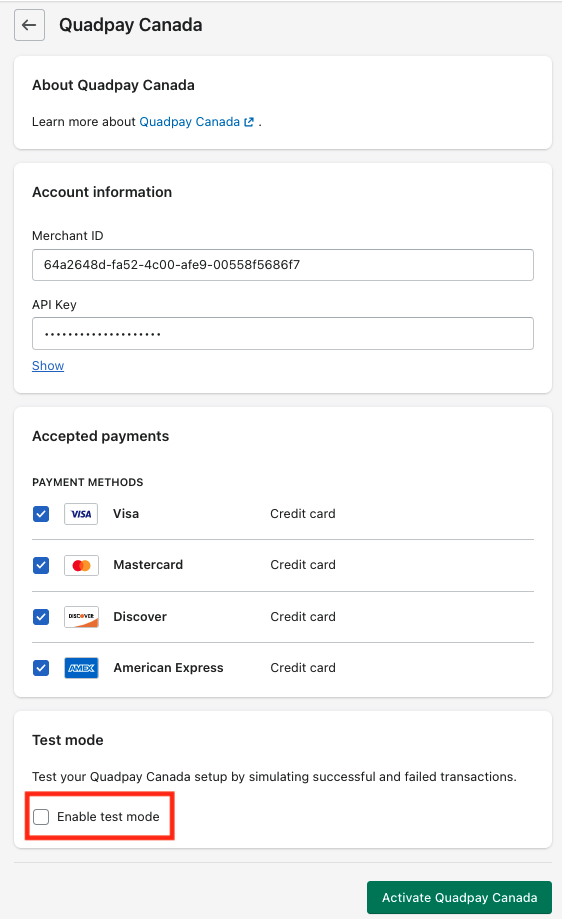Click the Discover card logo
The width and height of the screenshot is (562, 919).
(81, 617)
